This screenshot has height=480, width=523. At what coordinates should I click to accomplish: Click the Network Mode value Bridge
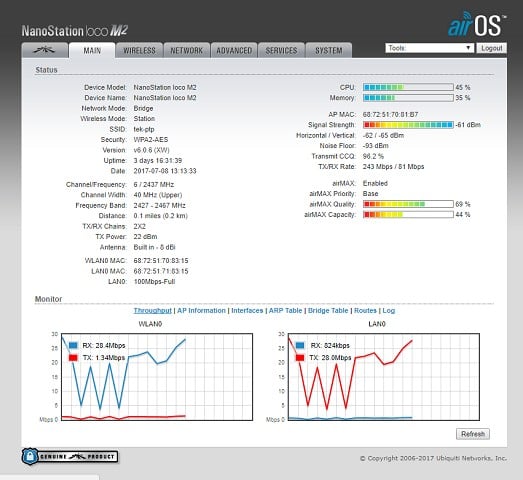point(143,108)
